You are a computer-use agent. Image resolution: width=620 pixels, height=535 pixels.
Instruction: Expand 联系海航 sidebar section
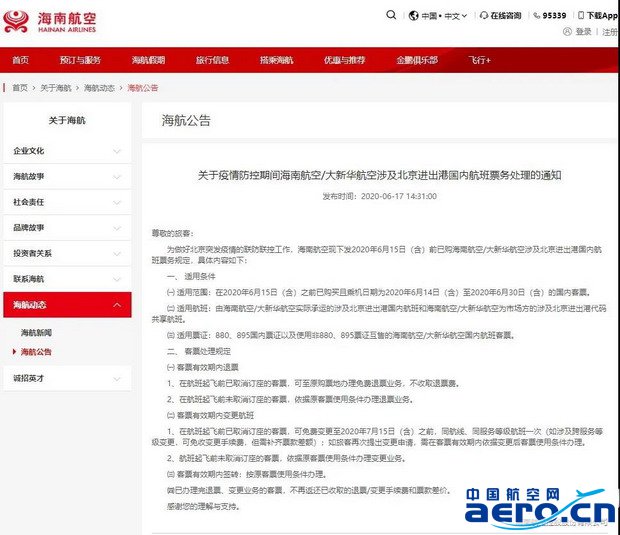[67, 279]
